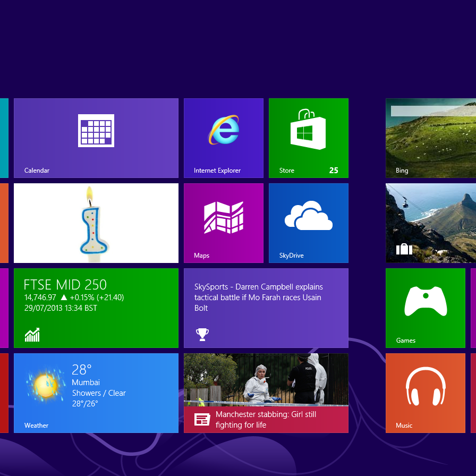Image resolution: width=476 pixels, height=476 pixels.
Task: Open the Store tile showing 25 updates
Action: (308, 138)
